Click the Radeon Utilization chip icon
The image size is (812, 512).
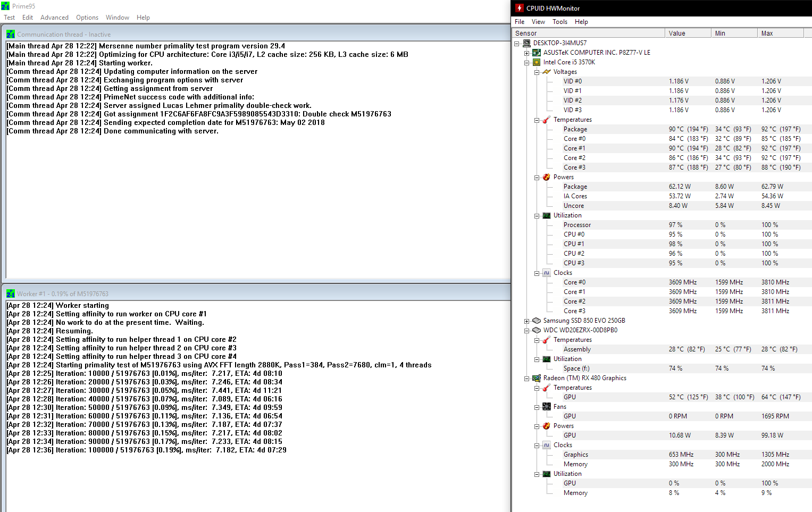(547, 474)
